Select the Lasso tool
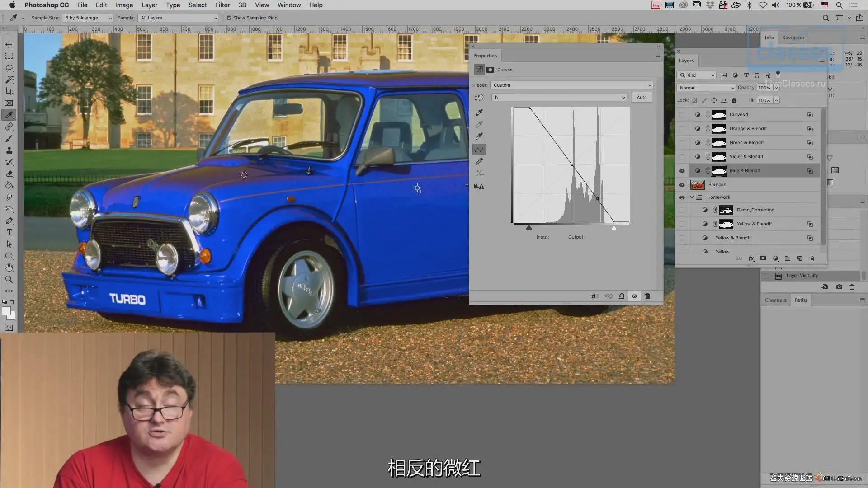Image resolution: width=868 pixels, height=488 pixels. (x=9, y=68)
